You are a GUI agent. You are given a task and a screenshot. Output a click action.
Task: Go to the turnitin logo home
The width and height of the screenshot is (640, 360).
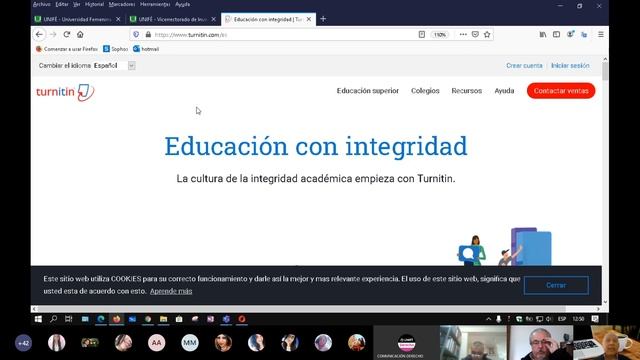coord(65,92)
